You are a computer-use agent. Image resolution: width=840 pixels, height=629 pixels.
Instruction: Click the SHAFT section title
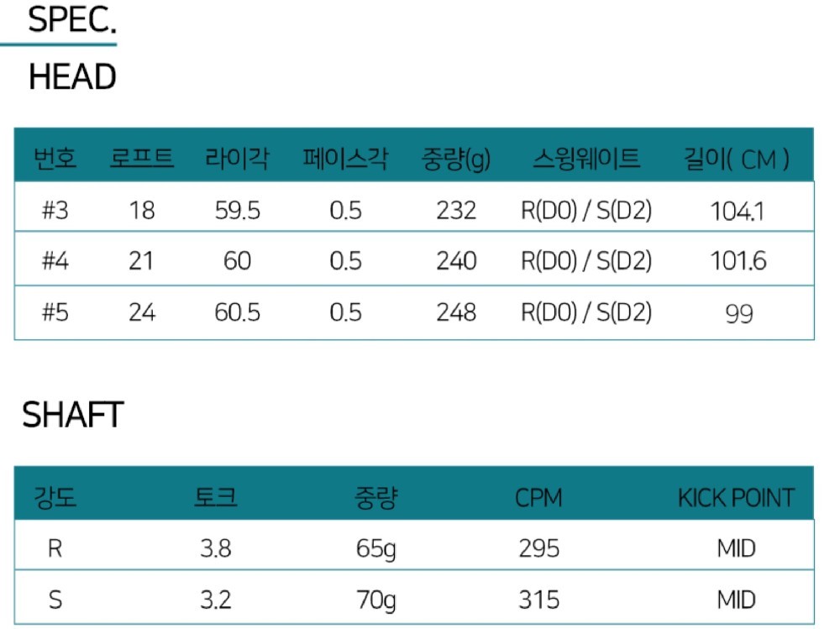pos(73,415)
